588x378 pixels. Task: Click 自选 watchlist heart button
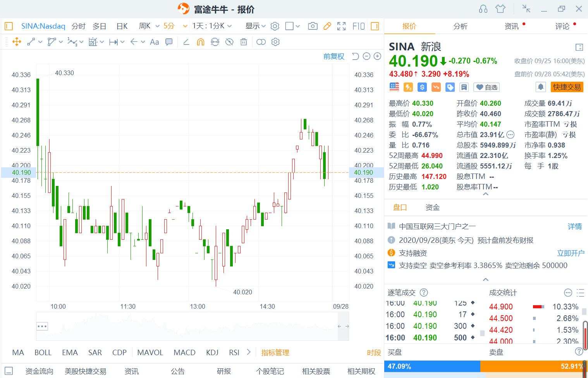pos(487,87)
